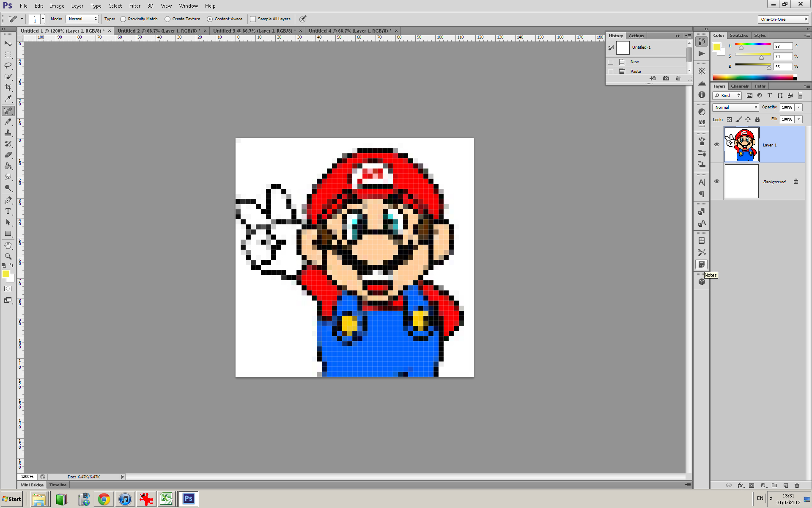This screenshot has width=812, height=508.
Task: Select the Brush tool
Action: (x=8, y=122)
